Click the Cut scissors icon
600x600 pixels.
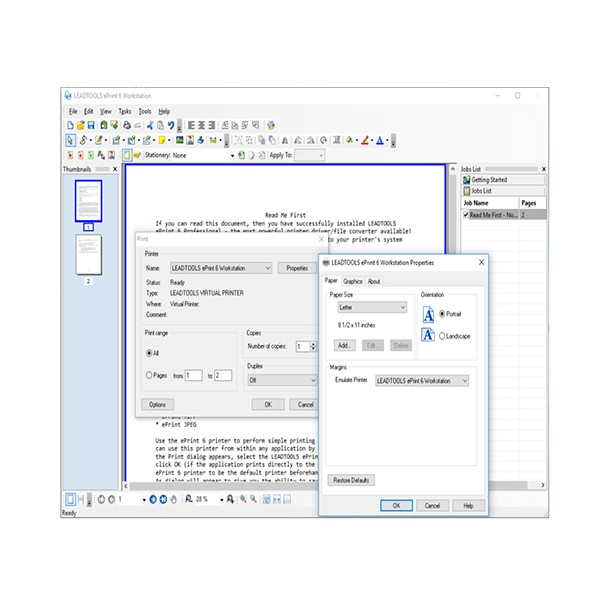click(150, 125)
